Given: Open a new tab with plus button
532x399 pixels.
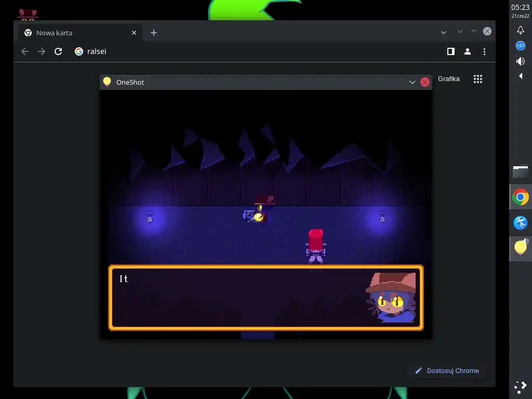Looking at the screenshot, I should tap(154, 33).
